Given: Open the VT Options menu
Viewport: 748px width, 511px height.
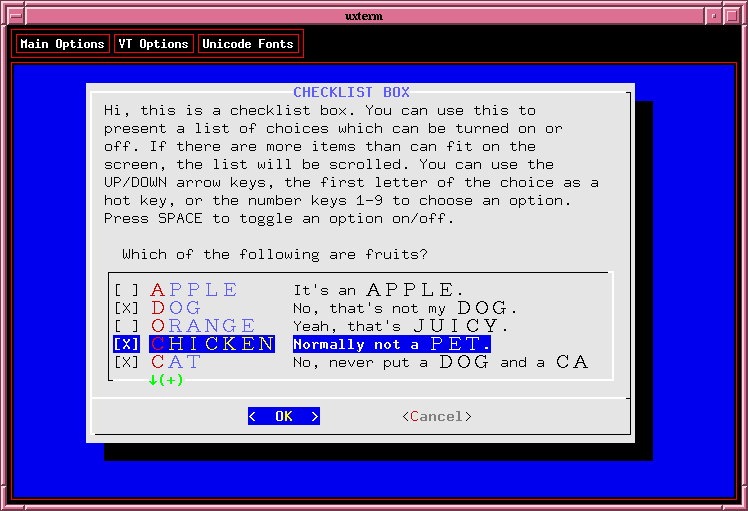Looking at the screenshot, I should pos(152,44).
